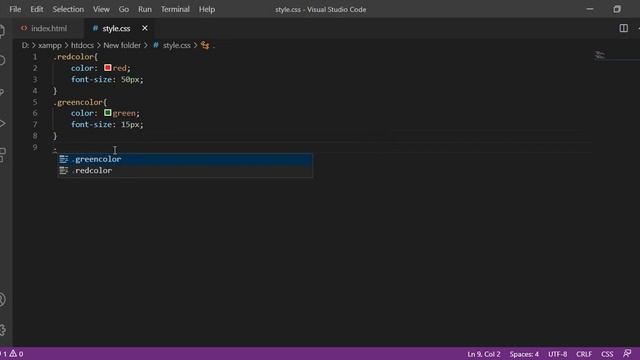Open the Go menu
Viewport: 640px width, 360px height.
[124, 9]
